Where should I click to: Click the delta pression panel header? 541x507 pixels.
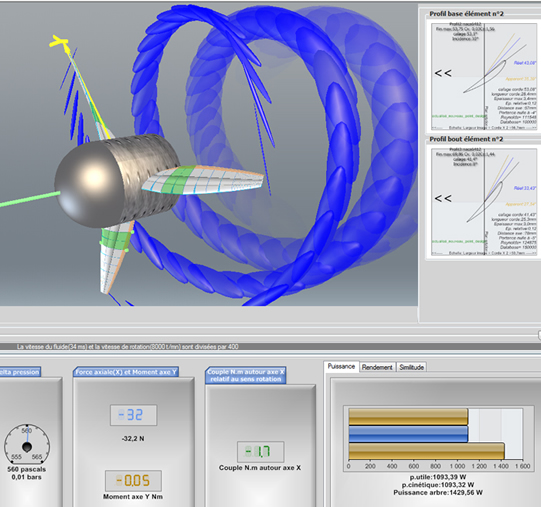coord(20,372)
